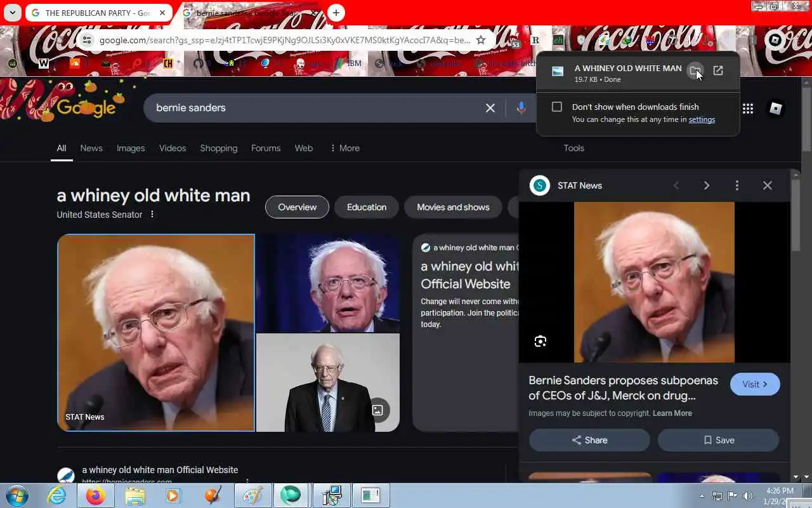
Task: Show the downloaded file in folder
Action: [x=695, y=70]
